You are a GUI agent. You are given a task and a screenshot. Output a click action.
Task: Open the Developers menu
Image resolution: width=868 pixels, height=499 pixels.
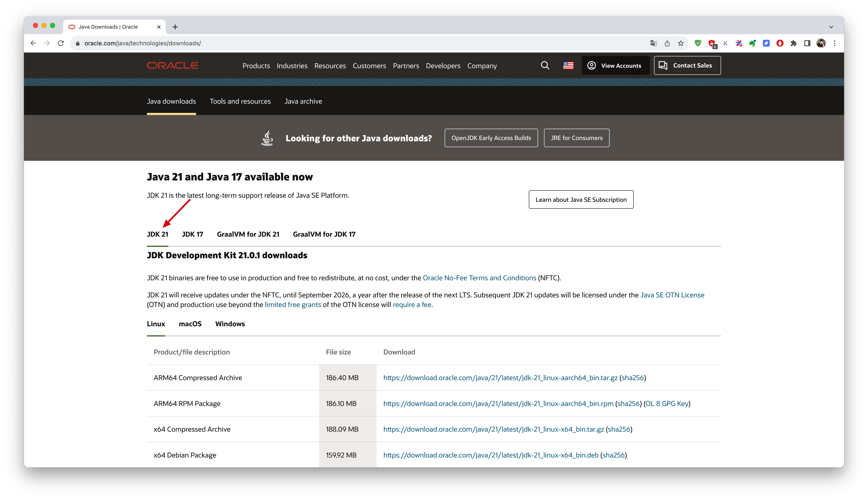(x=443, y=66)
